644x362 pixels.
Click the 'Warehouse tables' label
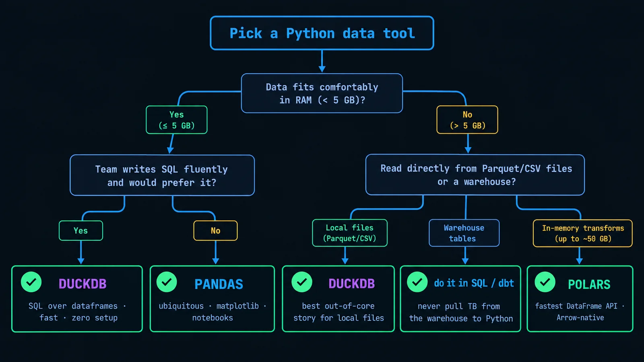[464, 233]
